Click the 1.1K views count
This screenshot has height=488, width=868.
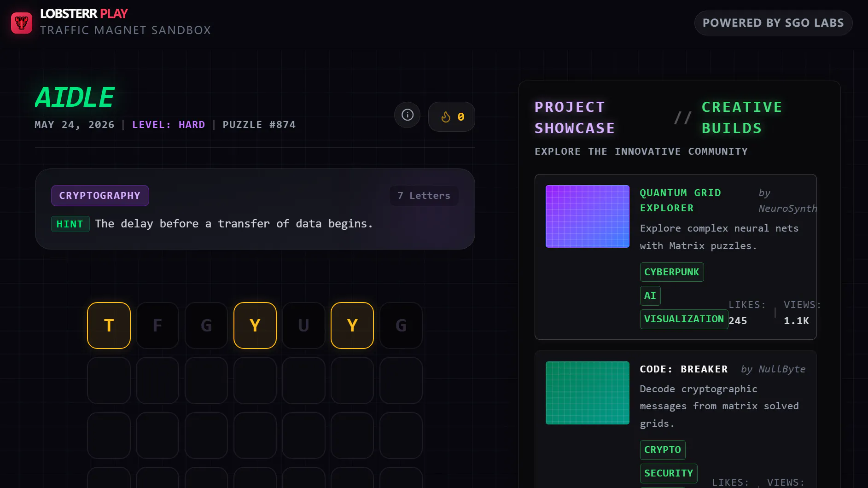coord(796,321)
